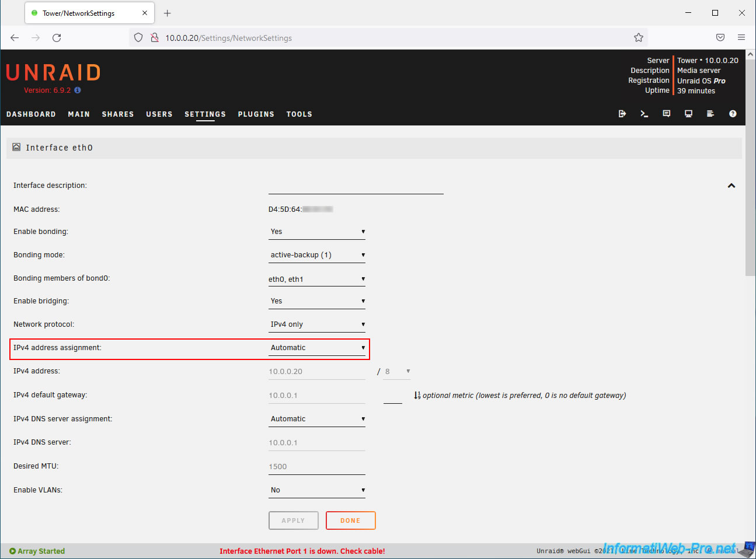
Task: Expand the Bonding mode dropdown
Action: pos(317,255)
